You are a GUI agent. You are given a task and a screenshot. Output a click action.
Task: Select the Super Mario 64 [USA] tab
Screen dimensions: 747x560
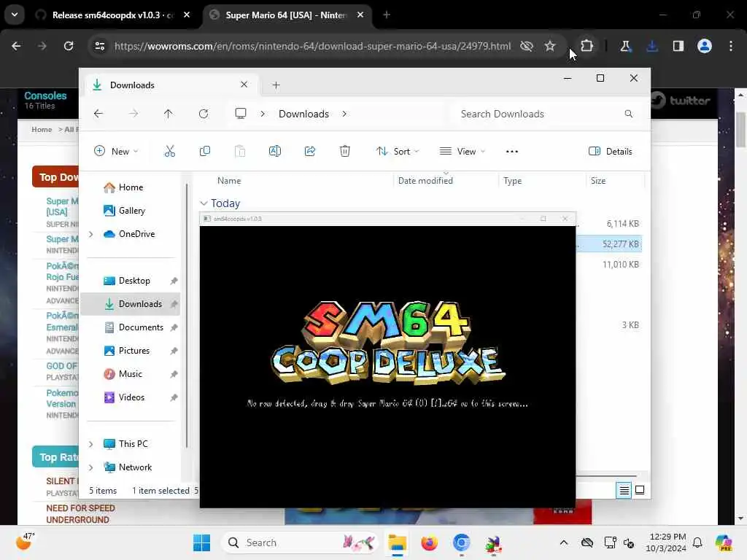[285, 15]
